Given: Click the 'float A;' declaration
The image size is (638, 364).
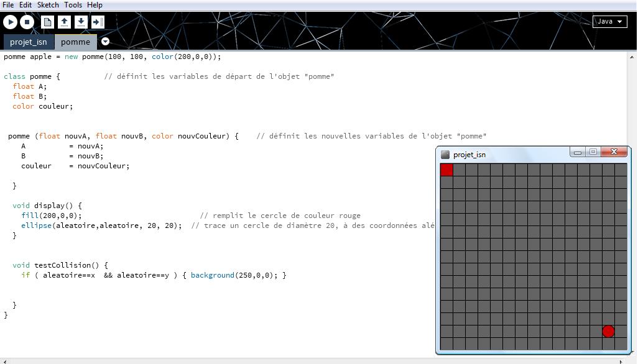Looking at the screenshot, I should point(30,86).
